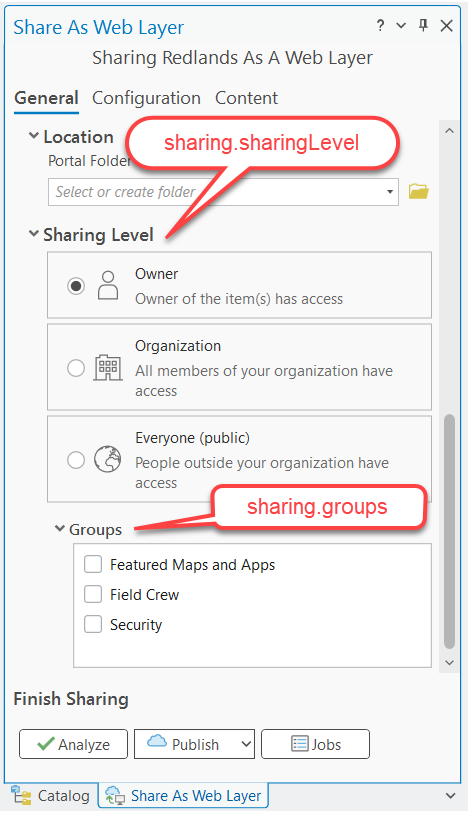The height and width of the screenshot is (817, 470).
Task: Open the portal folder dropdown arrow
Action: pyautogui.click(x=390, y=192)
